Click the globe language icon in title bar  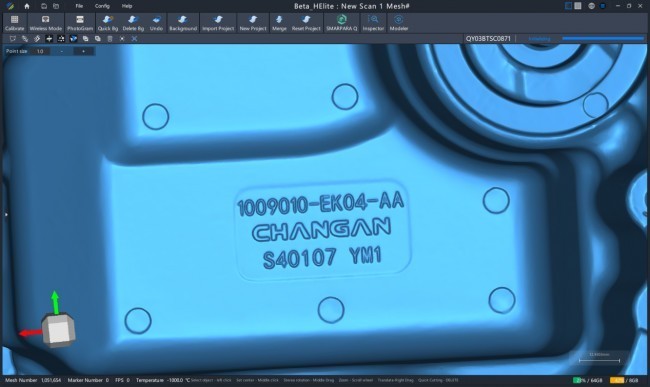click(x=592, y=6)
